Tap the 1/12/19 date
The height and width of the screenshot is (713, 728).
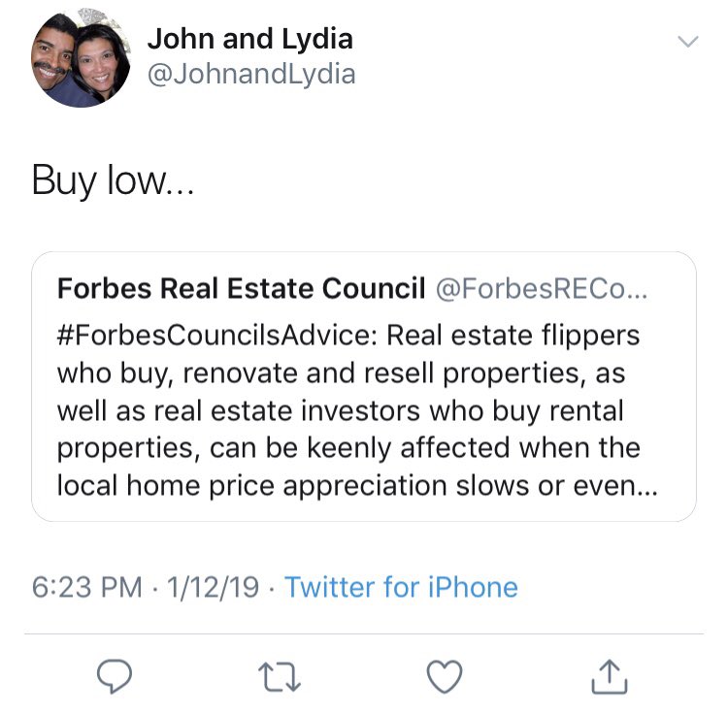click(213, 587)
